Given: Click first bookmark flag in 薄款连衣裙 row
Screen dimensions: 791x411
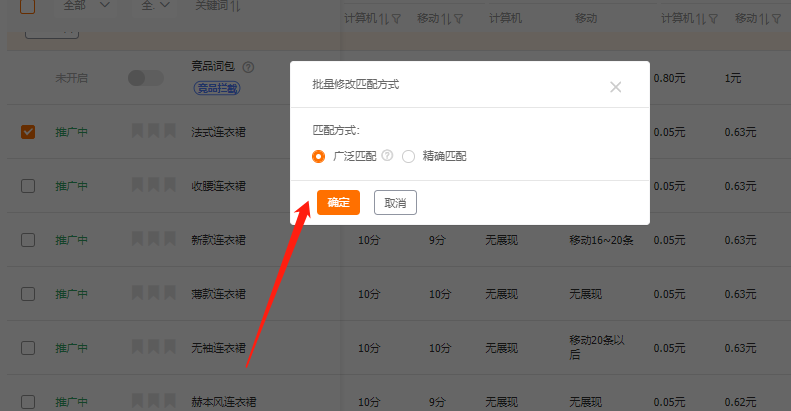Looking at the screenshot, I should point(137,292).
